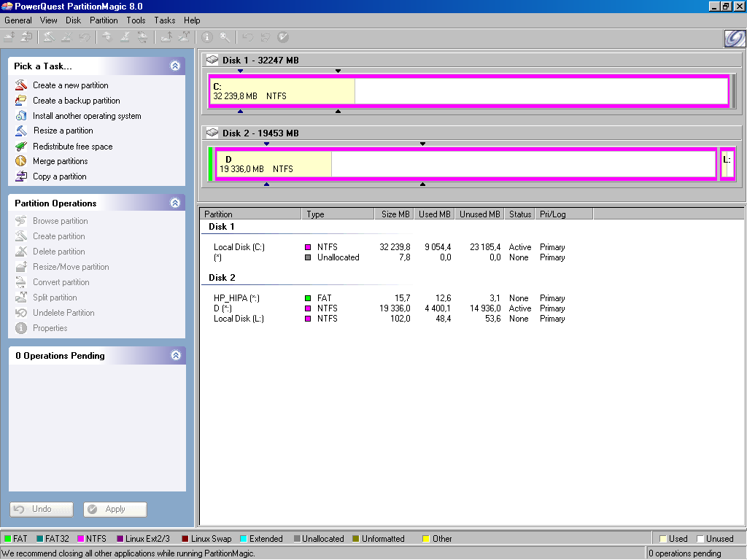Click Undelete Partition icon in operations list
The width and height of the screenshot is (747, 560).
(x=21, y=312)
